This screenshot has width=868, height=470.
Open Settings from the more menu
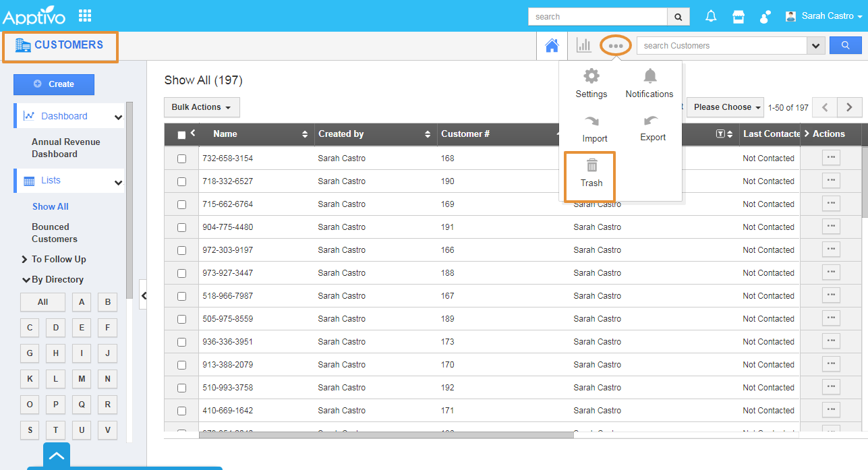591,84
